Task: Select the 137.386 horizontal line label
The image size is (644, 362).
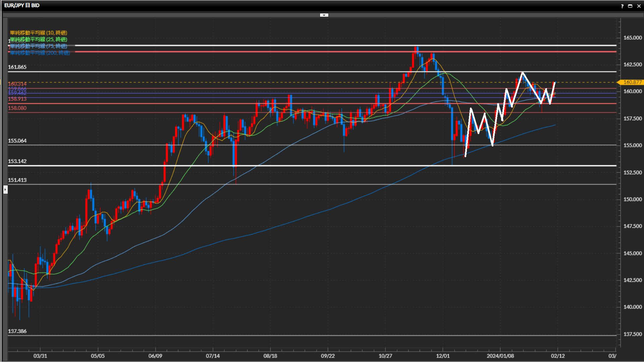Action: point(17,331)
